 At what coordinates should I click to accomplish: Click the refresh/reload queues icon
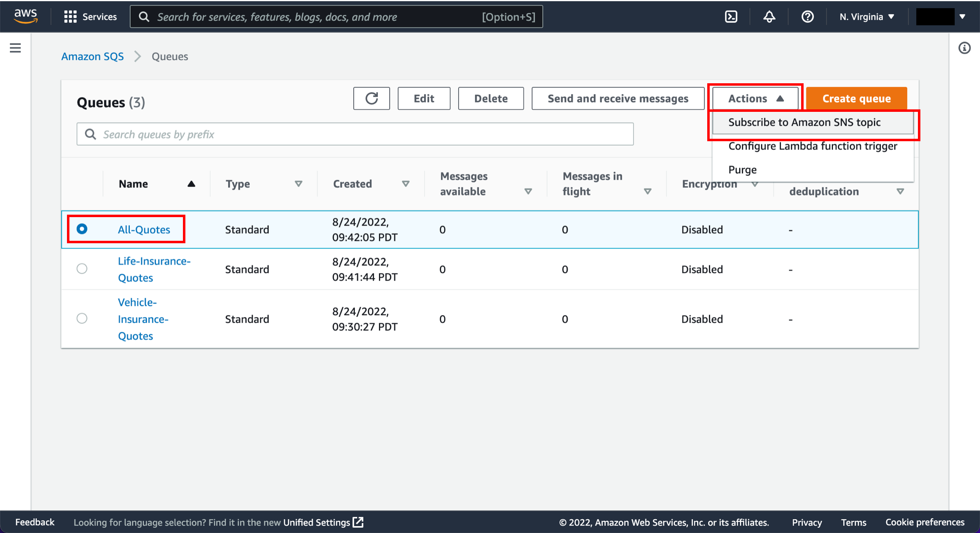[x=372, y=98]
